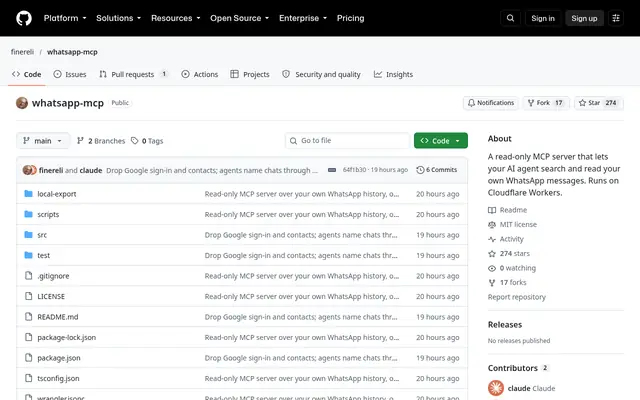Click the claude author name in latest commit
640x400 pixels.
click(91, 170)
